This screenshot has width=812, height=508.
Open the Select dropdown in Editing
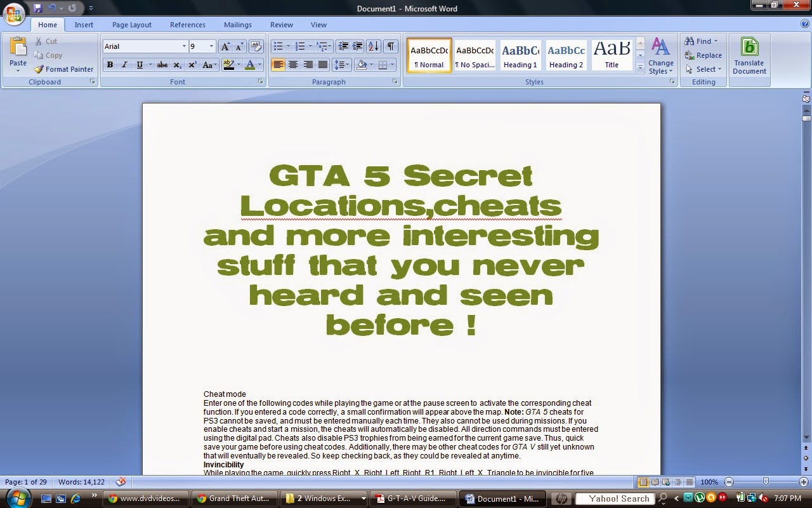(x=704, y=69)
